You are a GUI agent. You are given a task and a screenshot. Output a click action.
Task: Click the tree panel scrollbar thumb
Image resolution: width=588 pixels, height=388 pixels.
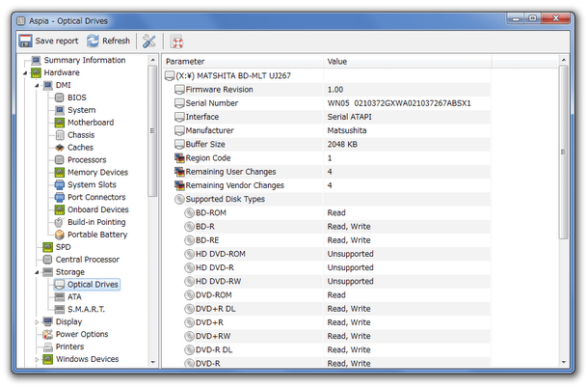coord(152,130)
